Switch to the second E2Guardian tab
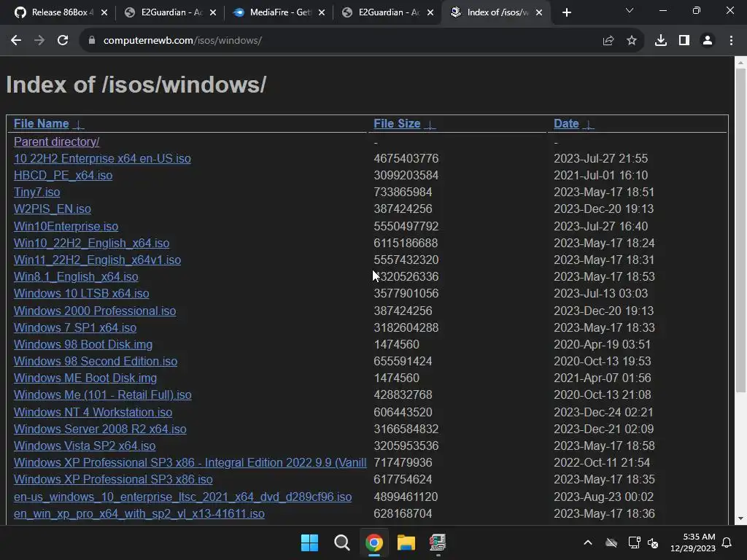747x560 pixels. click(x=387, y=12)
